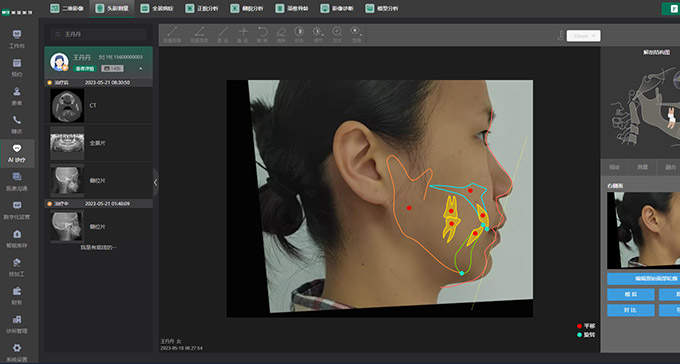
Task: Select the eraser clear tool
Action: point(281,34)
